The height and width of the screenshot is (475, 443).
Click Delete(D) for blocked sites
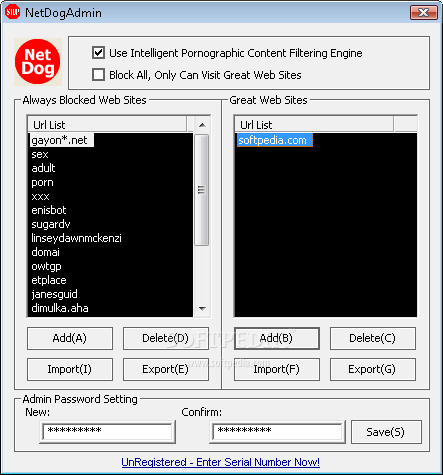[x=166, y=338]
